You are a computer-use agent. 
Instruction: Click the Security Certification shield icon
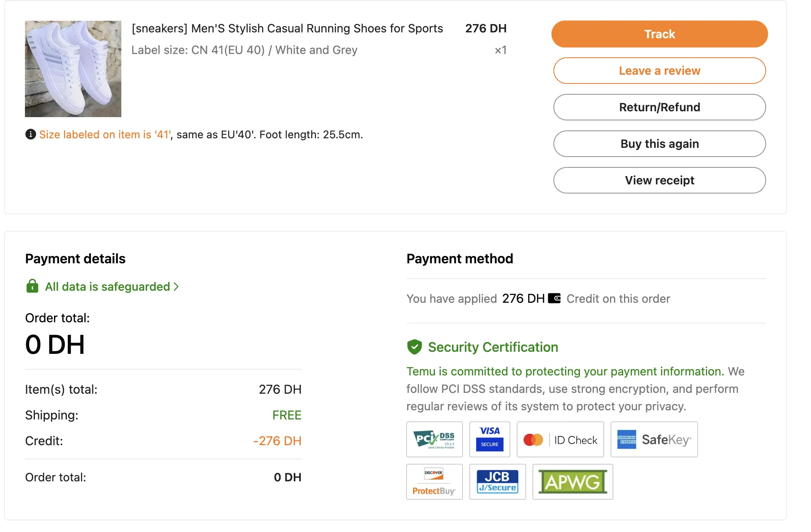pyautogui.click(x=414, y=347)
